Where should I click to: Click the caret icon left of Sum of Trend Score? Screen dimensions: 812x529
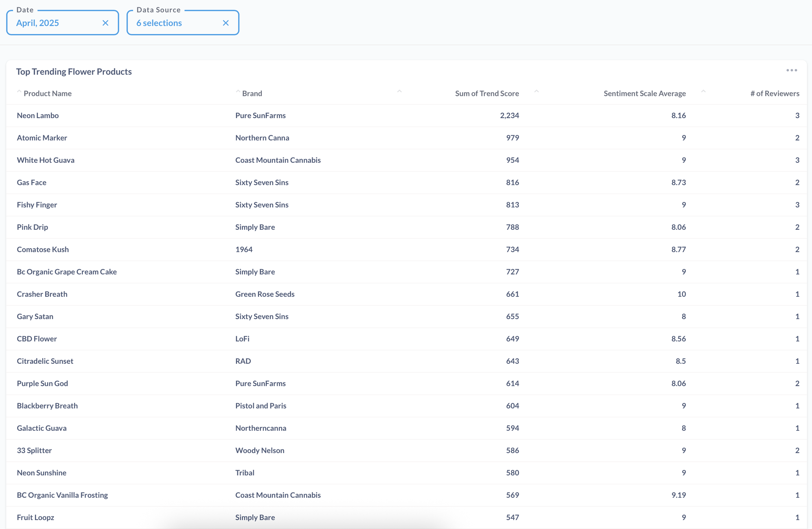400,92
